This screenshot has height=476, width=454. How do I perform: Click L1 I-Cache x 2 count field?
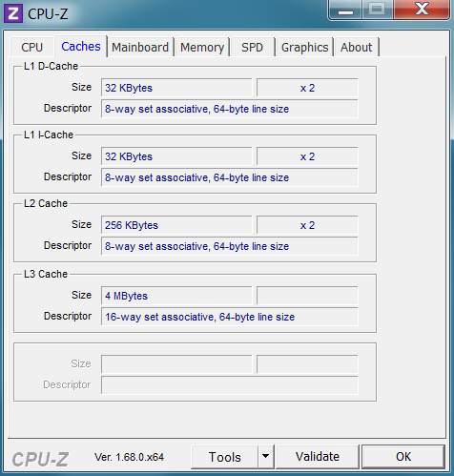[x=307, y=156]
